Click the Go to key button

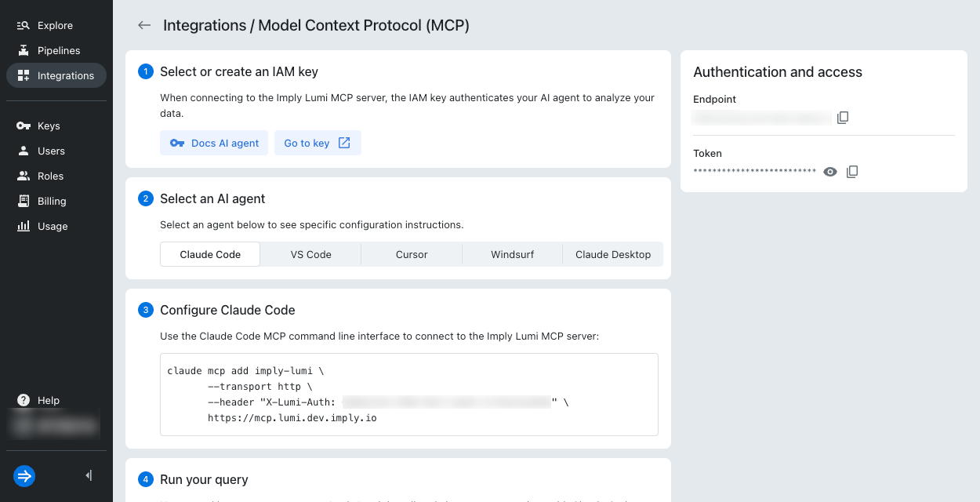318,143
